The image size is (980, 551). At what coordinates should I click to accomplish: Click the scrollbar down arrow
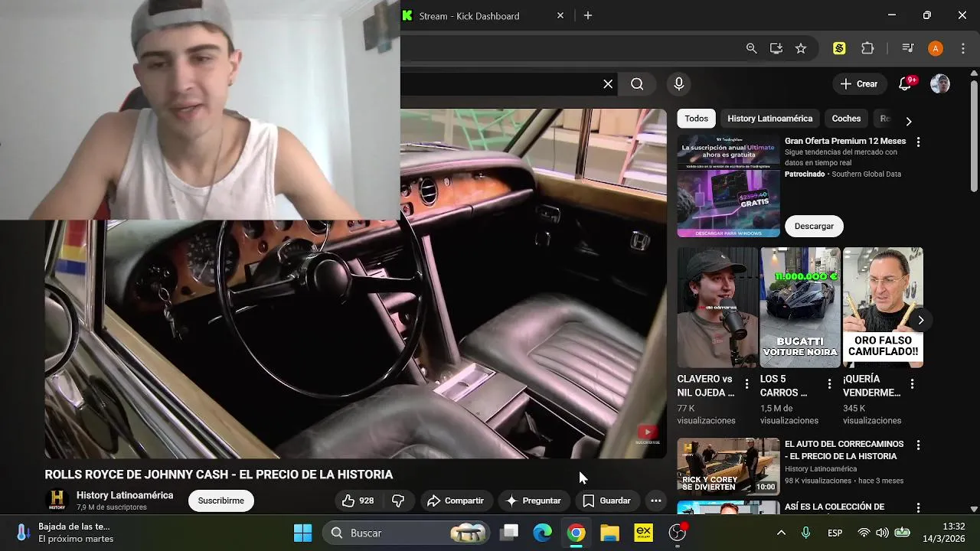[x=974, y=508]
